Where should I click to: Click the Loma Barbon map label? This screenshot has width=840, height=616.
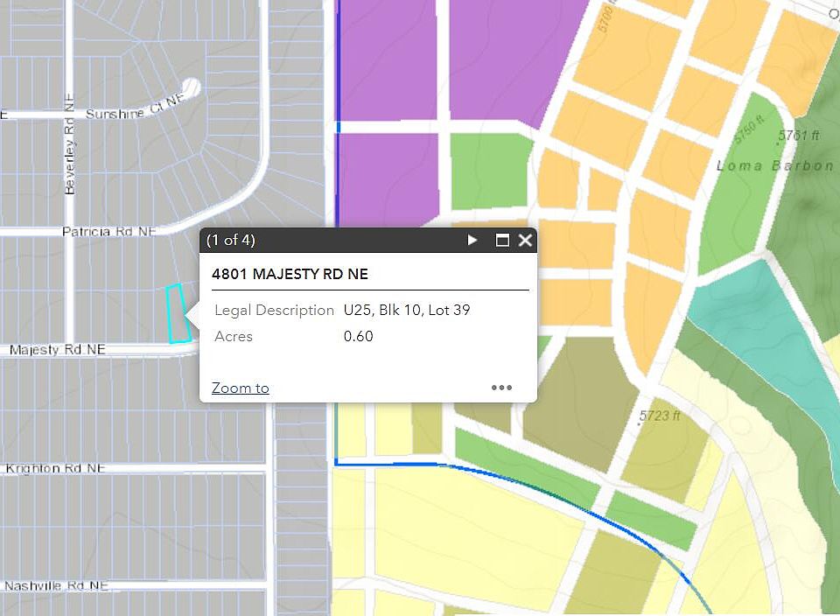774,166
